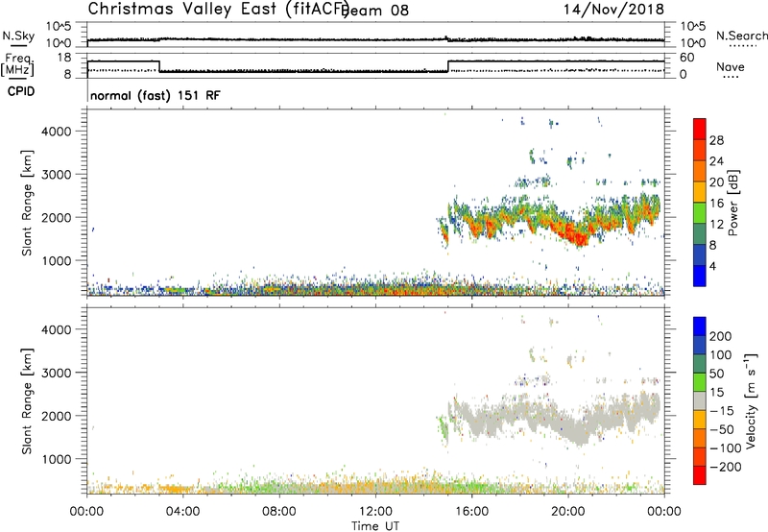Click the red top of the power colorbar
This screenshot has height=532, width=768.
pyautogui.click(x=700, y=128)
